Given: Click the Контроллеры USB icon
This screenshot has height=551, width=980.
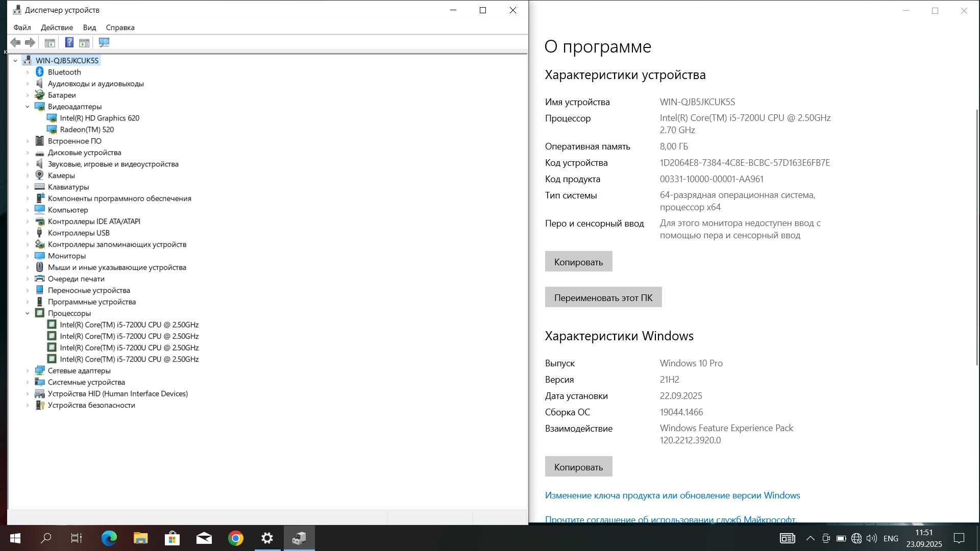Looking at the screenshot, I should 40,233.
